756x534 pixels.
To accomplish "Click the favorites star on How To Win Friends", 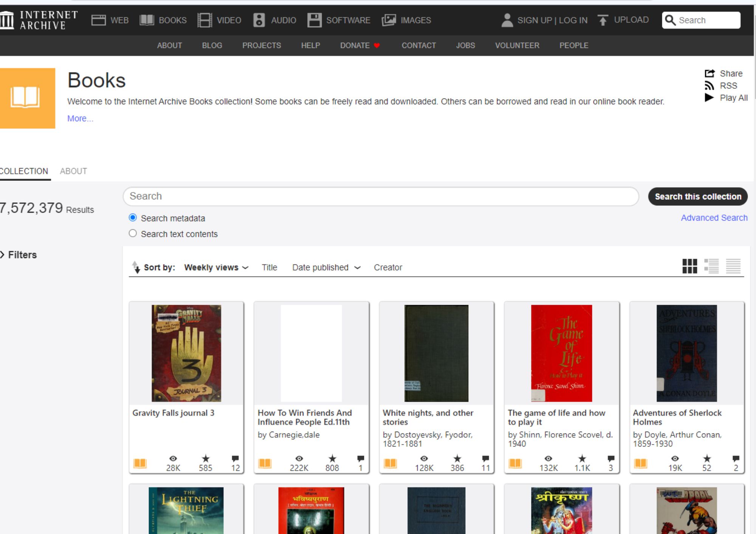I will tap(332, 458).
